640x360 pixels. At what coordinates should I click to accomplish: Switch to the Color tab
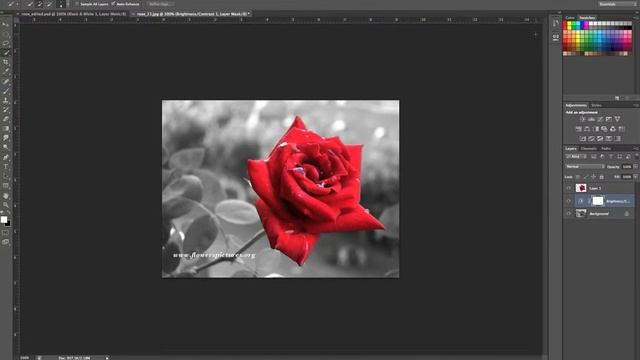pyautogui.click(x=570, y=18)
